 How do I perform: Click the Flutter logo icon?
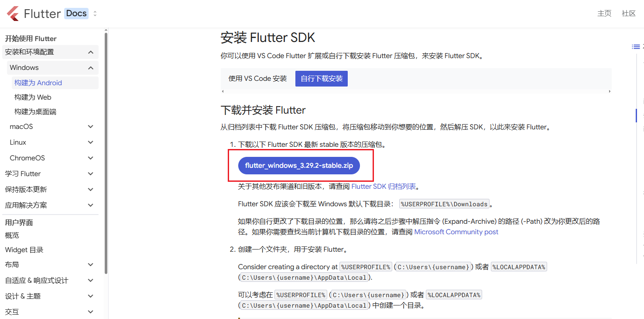tap(13, 14)
